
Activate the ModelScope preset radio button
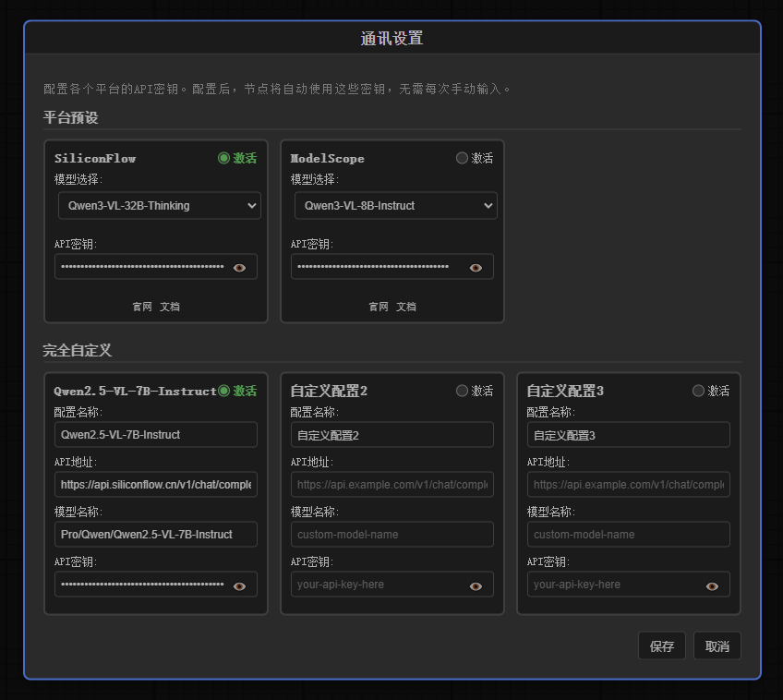click(462, 158)
